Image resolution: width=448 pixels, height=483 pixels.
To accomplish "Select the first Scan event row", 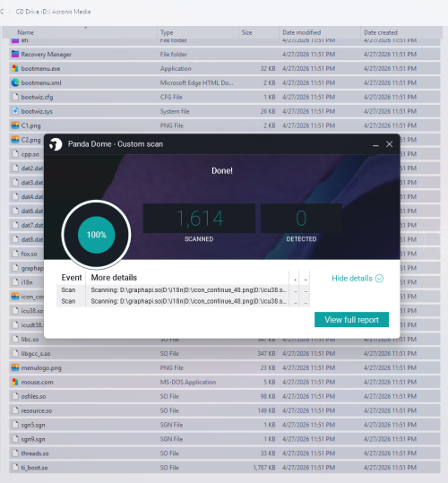I will coord(183,289).
